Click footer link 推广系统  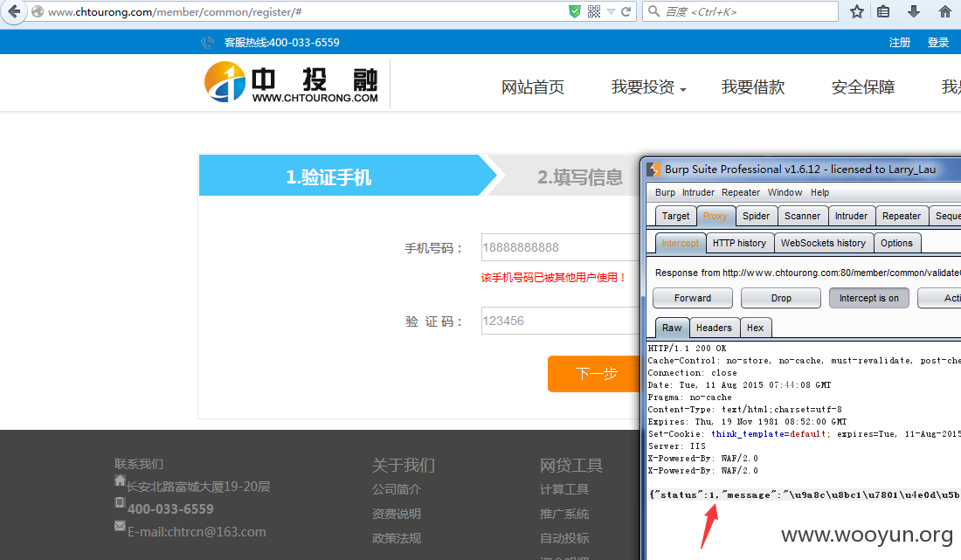click(x=564, y=514)
